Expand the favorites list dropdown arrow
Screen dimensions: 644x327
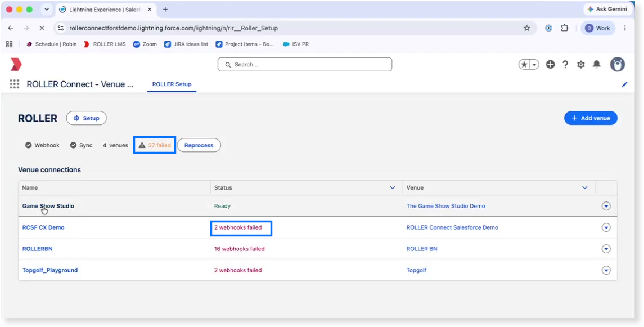click(x=534, y=65)
